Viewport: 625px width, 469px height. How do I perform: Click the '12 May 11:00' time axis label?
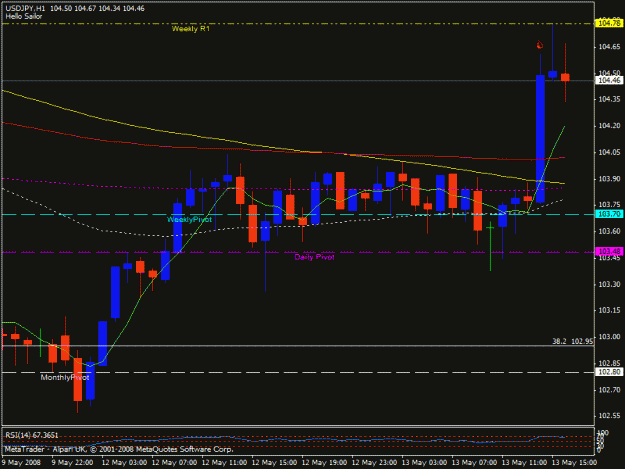[224, 463]
